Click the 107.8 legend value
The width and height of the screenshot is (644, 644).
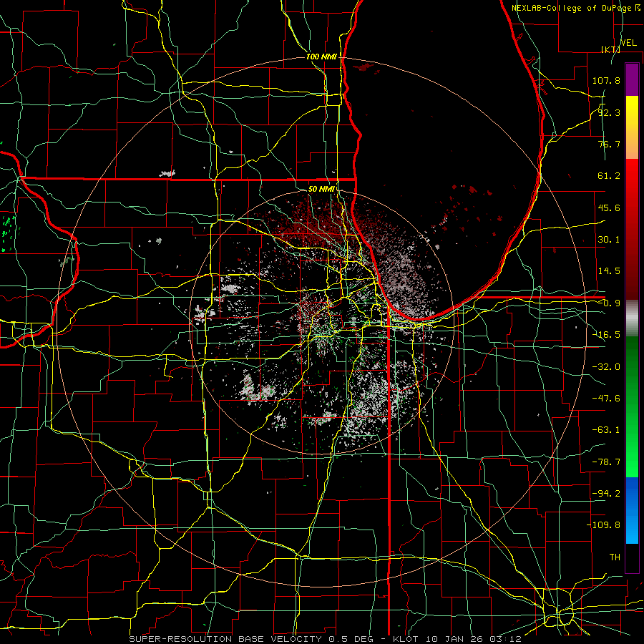point(606,80)
